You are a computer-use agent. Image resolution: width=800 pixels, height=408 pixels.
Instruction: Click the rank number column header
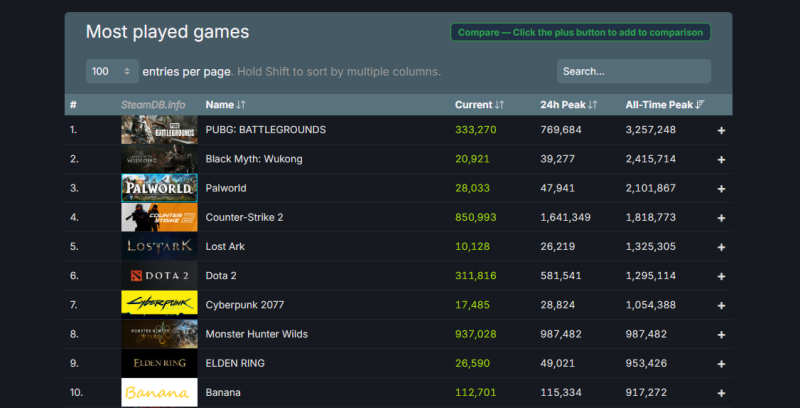[x=73, y=104]
